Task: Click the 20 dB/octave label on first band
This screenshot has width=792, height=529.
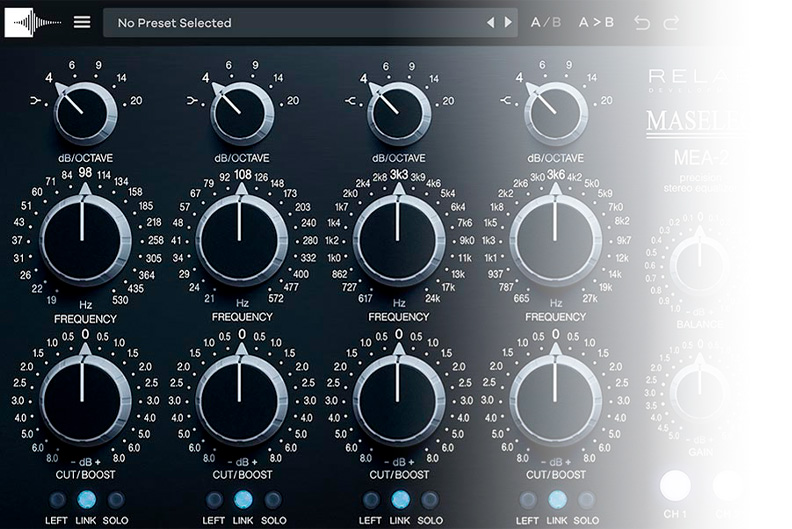Action: pyautogui.click(x=136, y=101)
